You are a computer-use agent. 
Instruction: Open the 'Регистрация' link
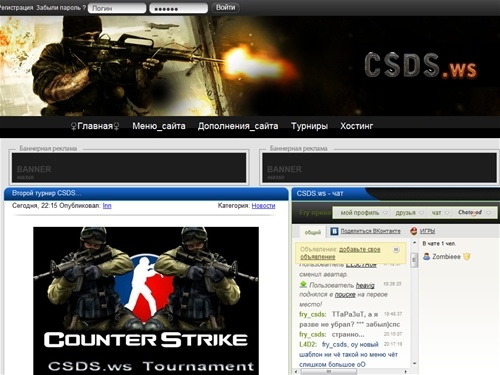tap(16, 8)
